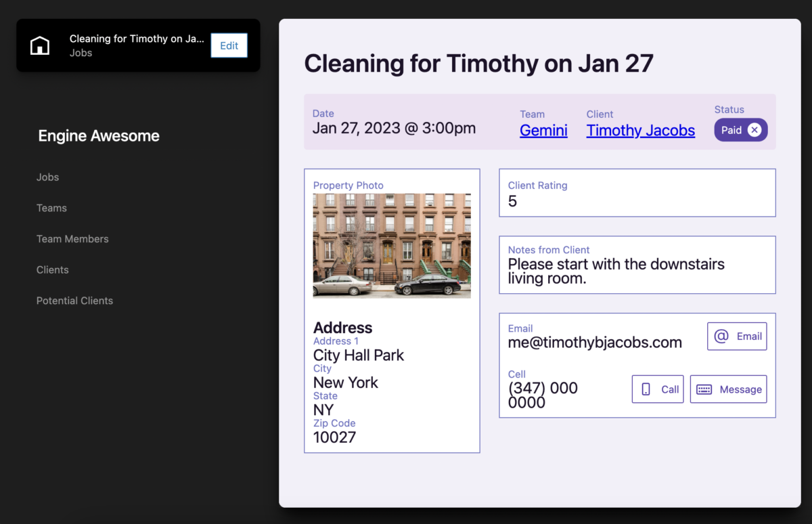This screenshot has width=812, height=524.
Task: Click the Engine Awesome title
Action: pos(99,136)
